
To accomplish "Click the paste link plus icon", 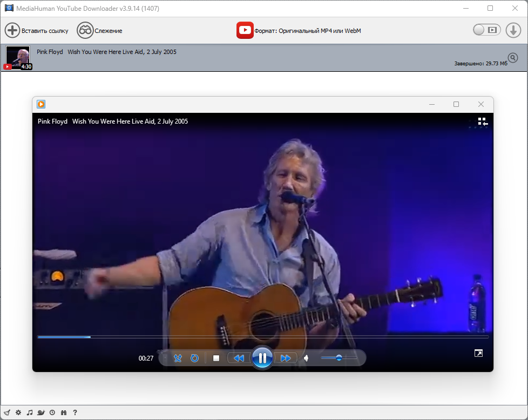I will pyautogui.click(x=12, y=30).
